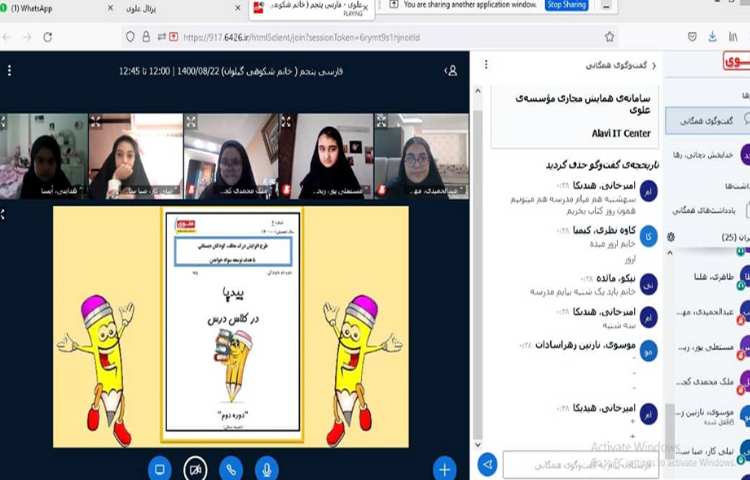Fullscreen the ملک محمدی webcam
Image resolution: width=750 pixels, height=480 pixels.
coord(191,121)
